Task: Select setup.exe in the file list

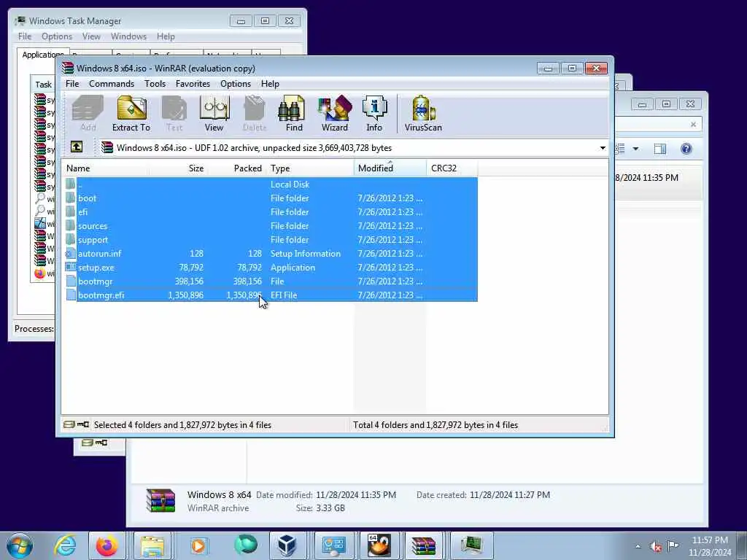Action: coord(271,267)
